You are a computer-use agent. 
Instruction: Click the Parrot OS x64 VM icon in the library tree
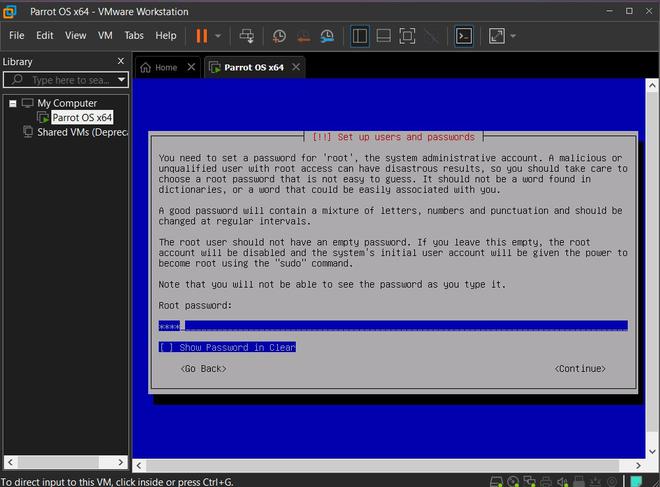tap(43, 117)
